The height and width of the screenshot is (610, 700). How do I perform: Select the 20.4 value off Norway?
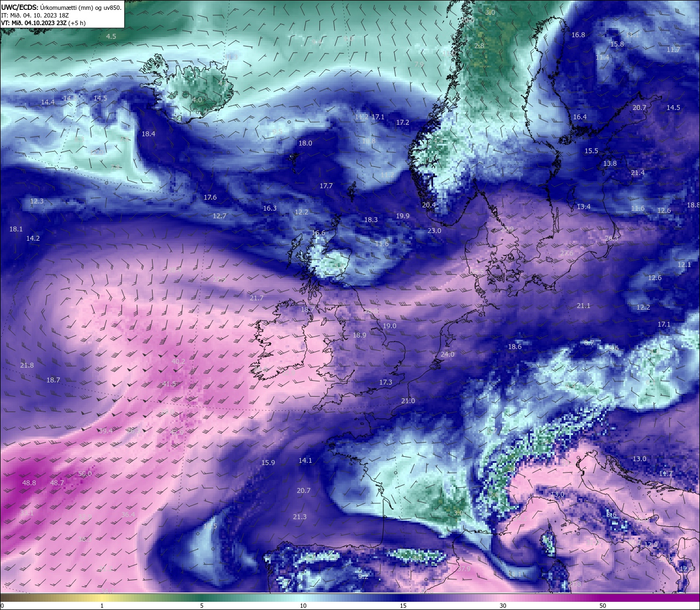point(429,205)
